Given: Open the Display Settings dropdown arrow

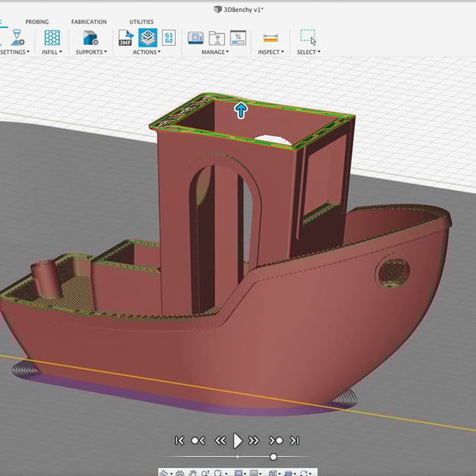Looking at the screenshot, I should click(245, 474).
